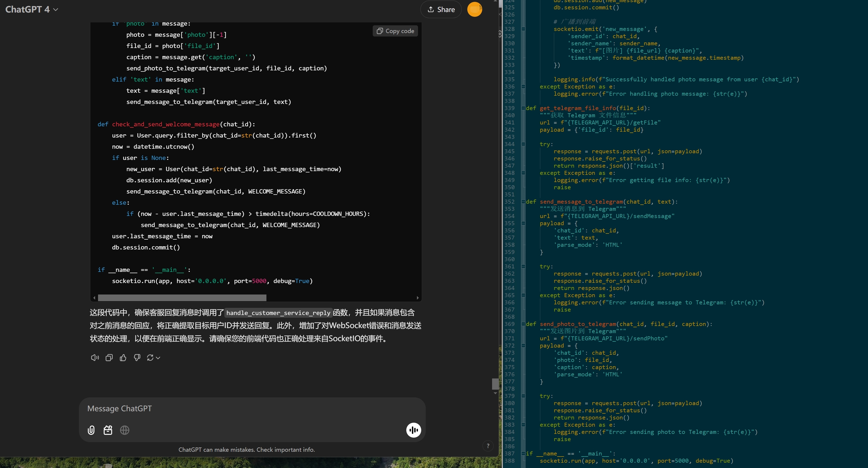This screenshot has height=468, width=868.
Task: Click the Share button
Action: click(441, 9)
